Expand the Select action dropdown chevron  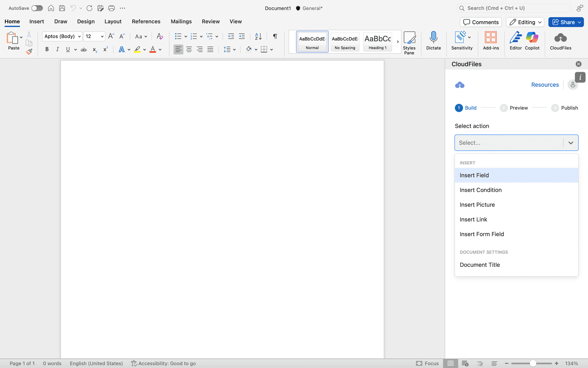click(x=571, y=143)
